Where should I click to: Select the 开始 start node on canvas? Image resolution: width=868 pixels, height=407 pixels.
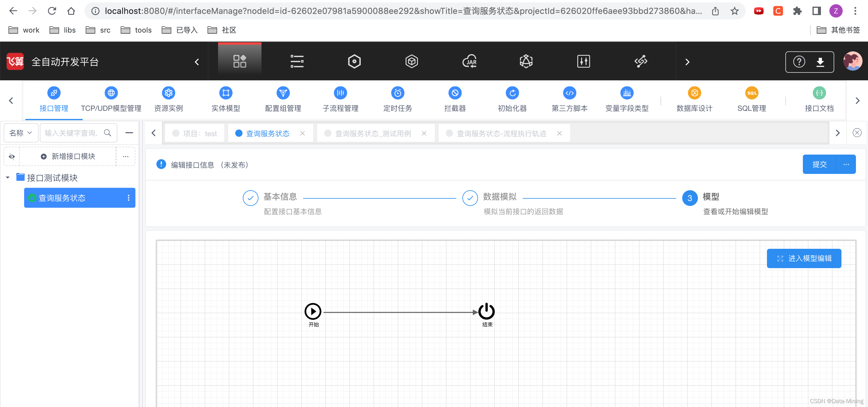coord(313,311)
